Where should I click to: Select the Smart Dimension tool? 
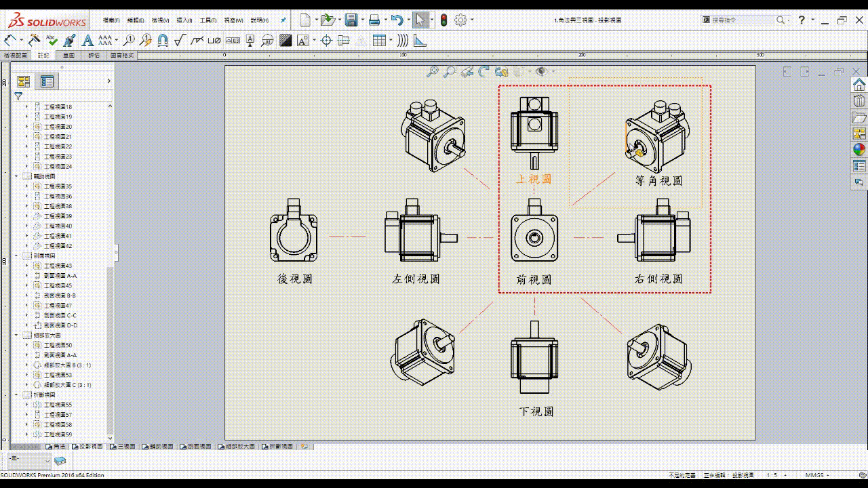tap(11, 40)
